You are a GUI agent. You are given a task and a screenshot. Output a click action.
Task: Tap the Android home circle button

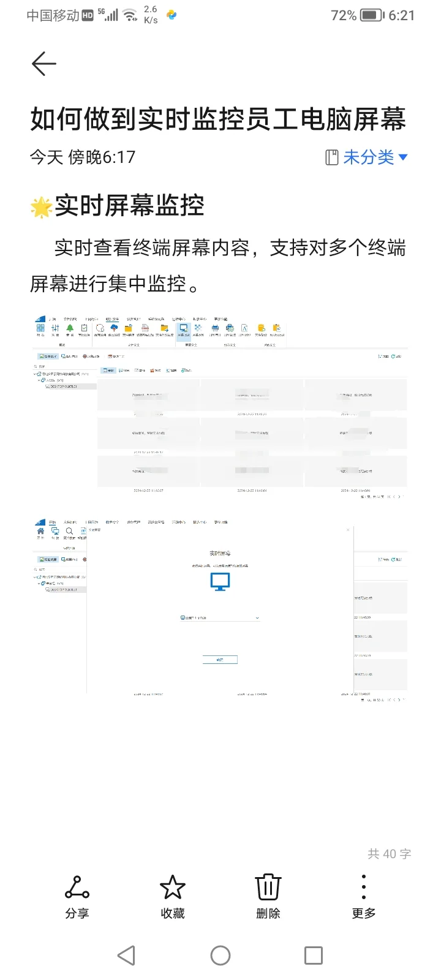pos(221,956)
